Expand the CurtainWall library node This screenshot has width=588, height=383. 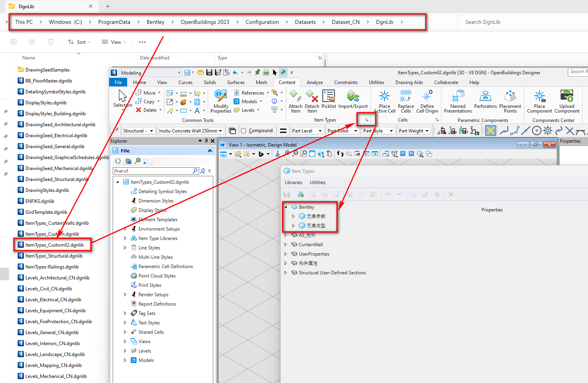pyautogui.click(x=286, y=245)
